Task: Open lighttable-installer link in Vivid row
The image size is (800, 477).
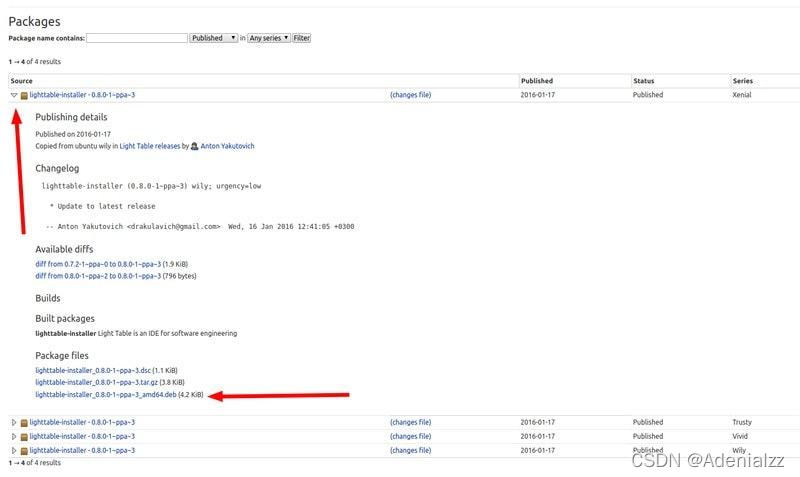Action: pyautogui.click(x=82, y=437)
